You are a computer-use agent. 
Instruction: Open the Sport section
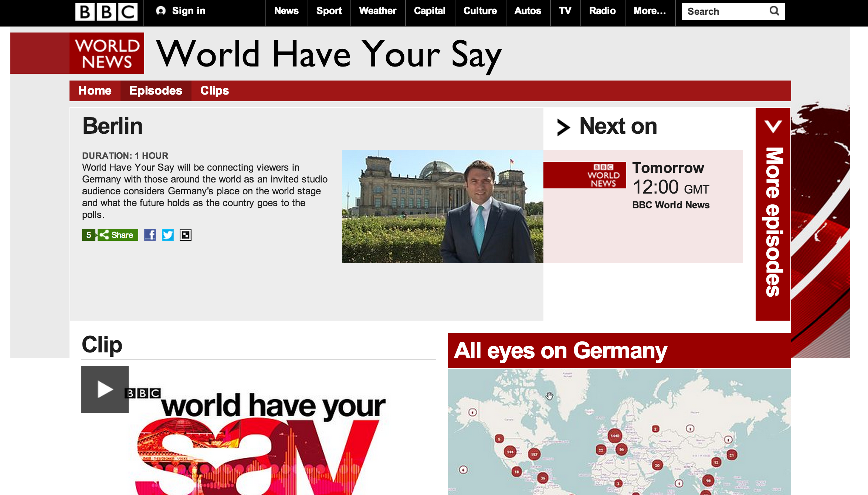[x=329, y=11]
